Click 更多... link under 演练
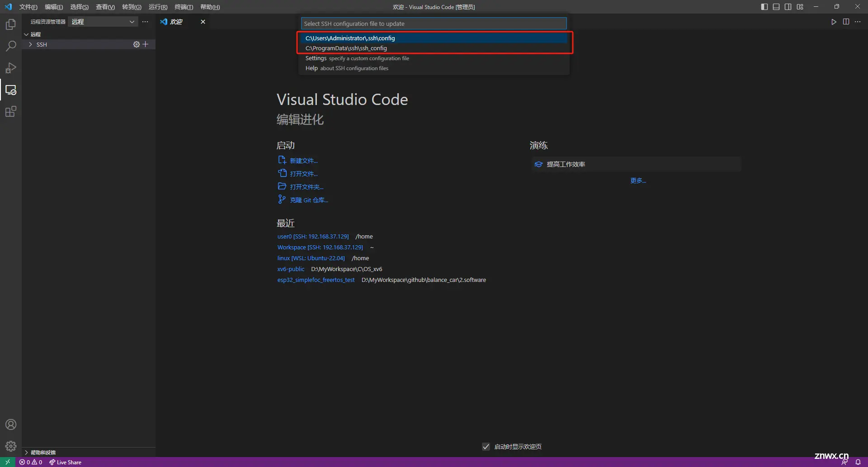Image resolution: width=868 pixels, height=467 pixels. [x=638, y=181]
